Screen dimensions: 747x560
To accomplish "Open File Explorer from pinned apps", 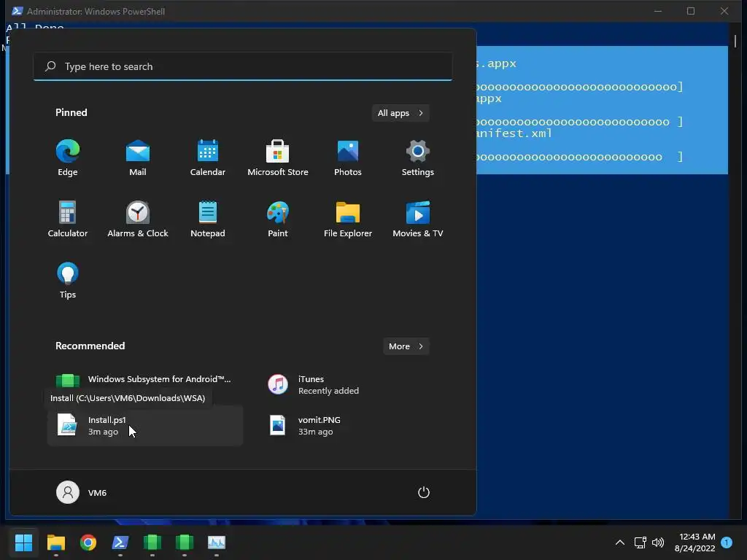I will pyautogui.click(x=348, y=219).
